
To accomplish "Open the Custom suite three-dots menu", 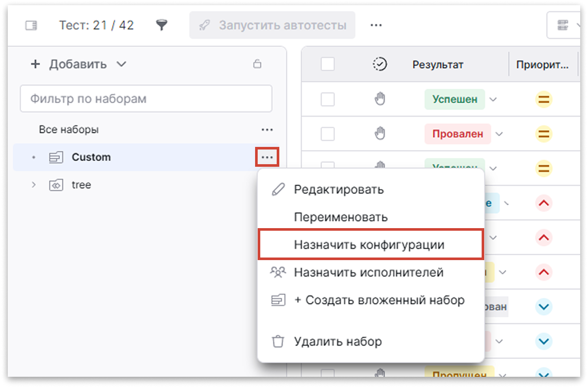I will tap(267, 157).
